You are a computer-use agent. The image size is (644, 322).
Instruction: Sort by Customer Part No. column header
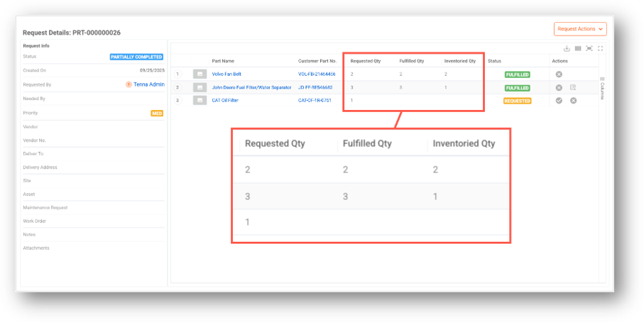317,61
